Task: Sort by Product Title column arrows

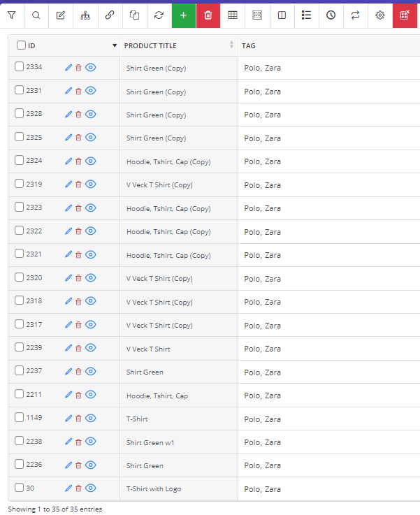Action: 231,45
